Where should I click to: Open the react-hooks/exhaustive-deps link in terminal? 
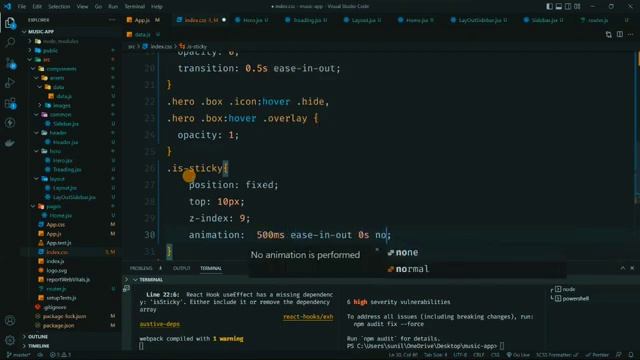tap(308, 317)
